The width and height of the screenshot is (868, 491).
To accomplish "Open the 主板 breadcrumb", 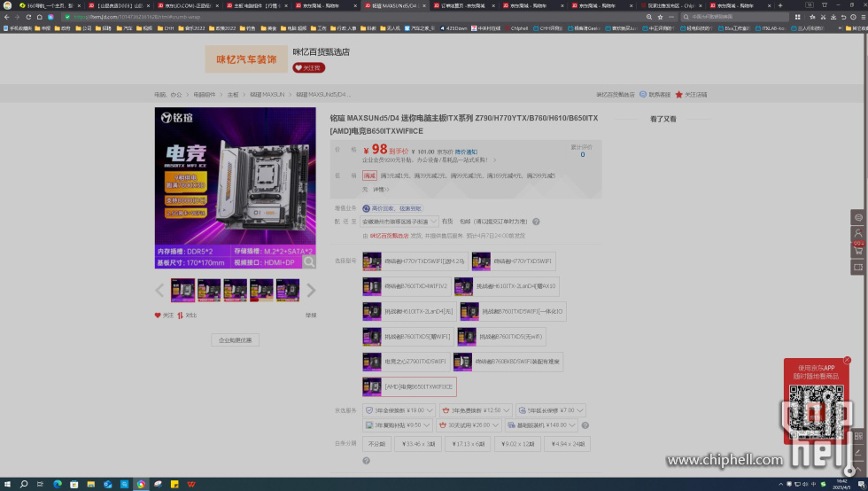I will 232,95.
